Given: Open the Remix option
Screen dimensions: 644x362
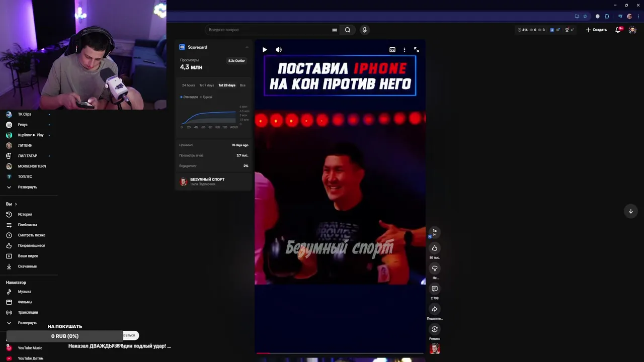Looking at the screenshot, I should pos(435,329).
